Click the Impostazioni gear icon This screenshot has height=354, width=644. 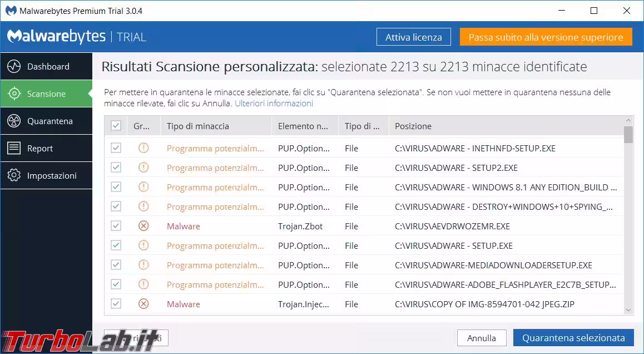(14, 176)
